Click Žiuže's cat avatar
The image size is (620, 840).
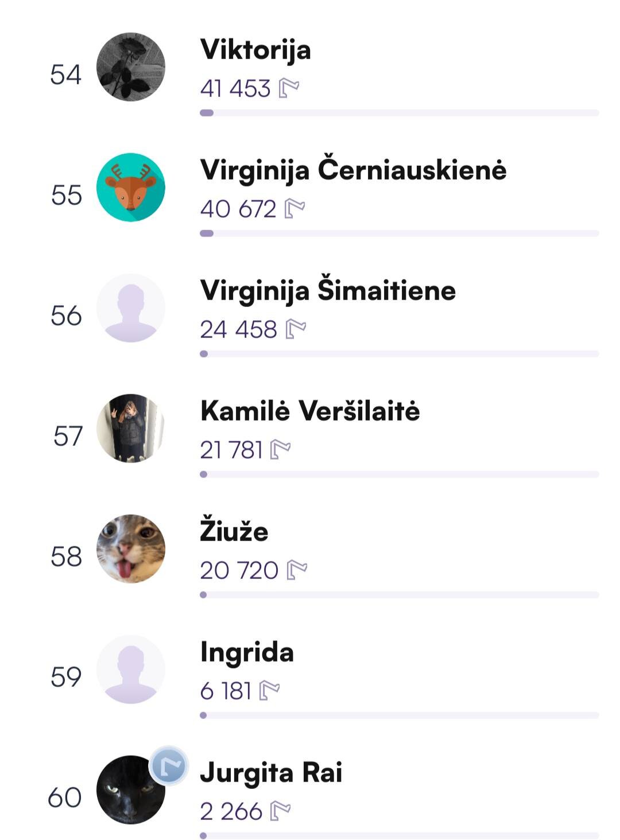pyautogui.click(x=131, y=549)
